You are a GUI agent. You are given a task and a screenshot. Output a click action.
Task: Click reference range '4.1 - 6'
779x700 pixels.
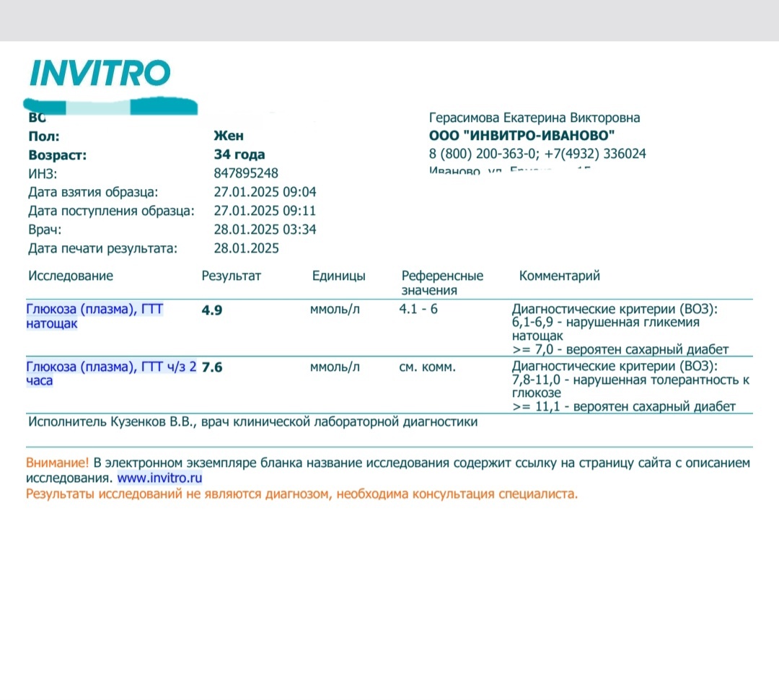tap(418, 310)
